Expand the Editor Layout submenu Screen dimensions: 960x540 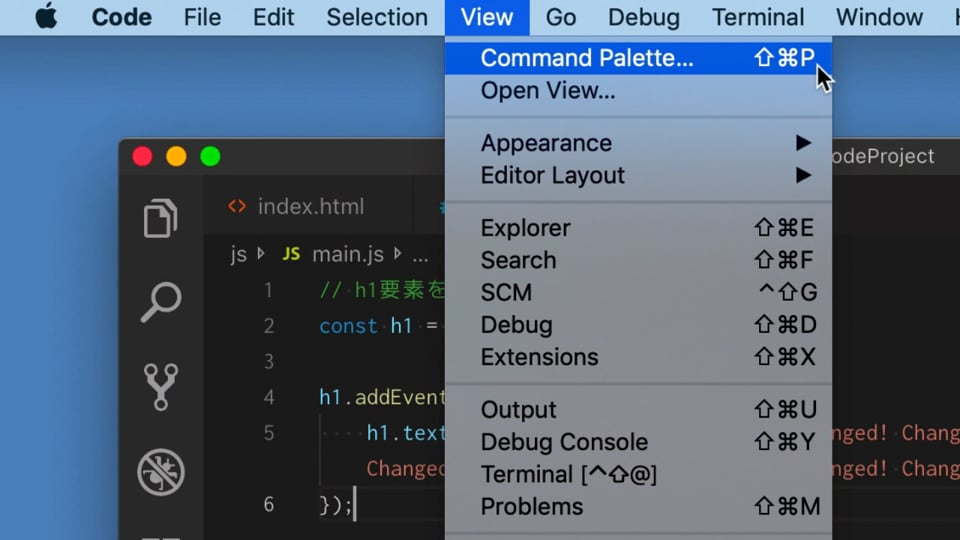click(x=638, y=176)
